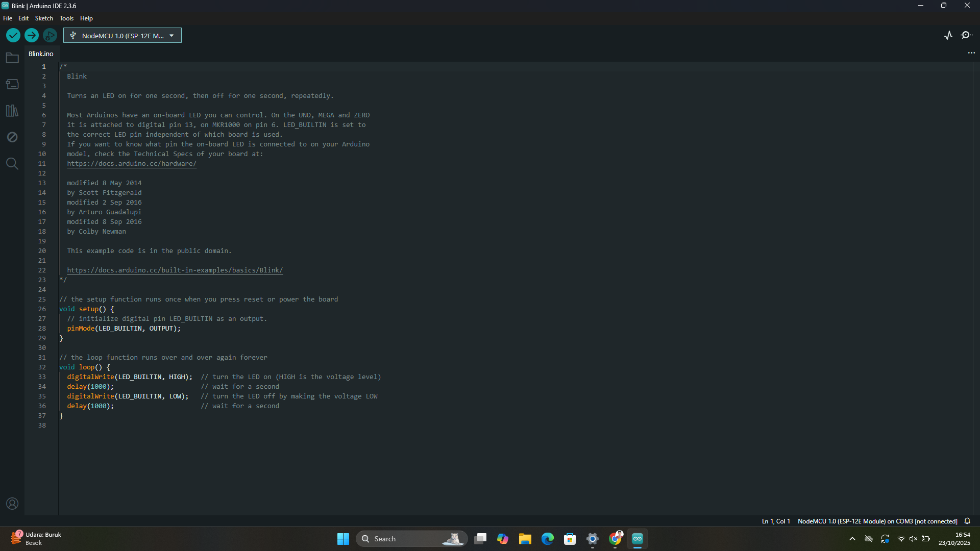Screen dimensions: 980x551
Task: Open the File menu
Action: (x=8, y=18)
